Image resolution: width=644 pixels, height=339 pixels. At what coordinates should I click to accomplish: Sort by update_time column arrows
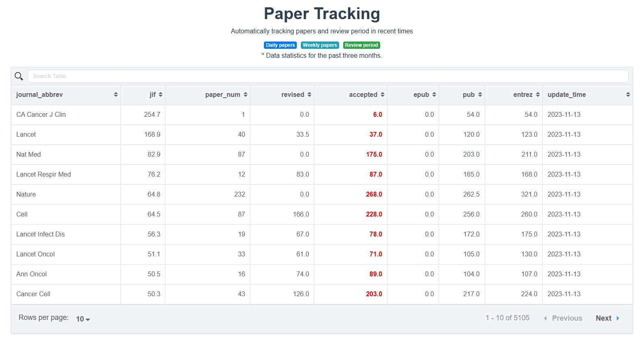click(628, 94)
